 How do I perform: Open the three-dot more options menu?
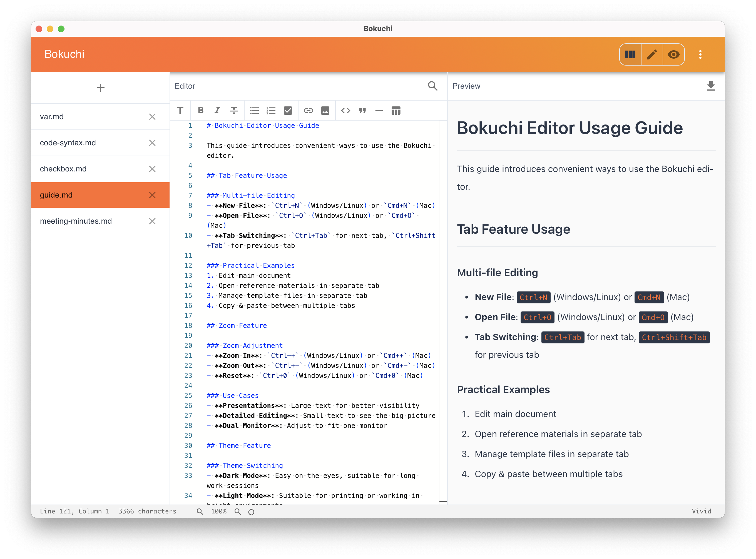coord(700,54)
